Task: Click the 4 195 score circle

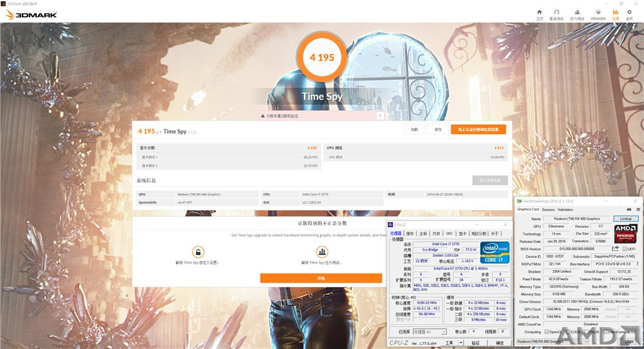Action: click(322, 57)
